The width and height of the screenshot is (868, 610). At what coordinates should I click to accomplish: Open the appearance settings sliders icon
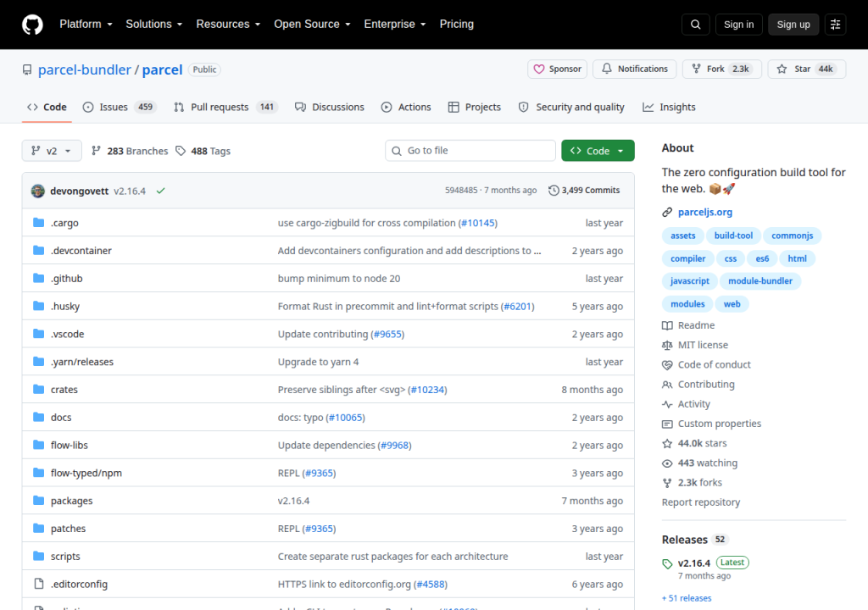click(x=835, y=25)
